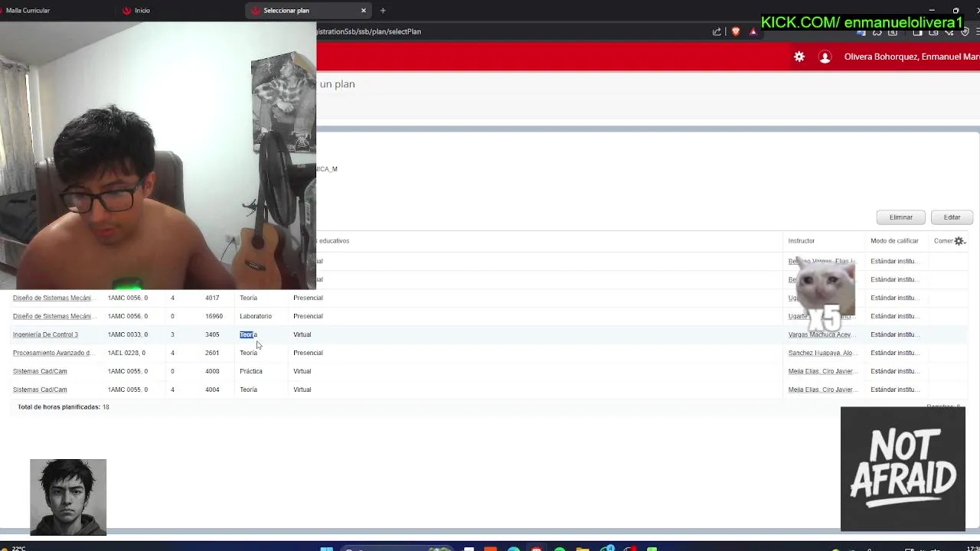Open the Ingeniería De Control 3 link

pos(45,334)
